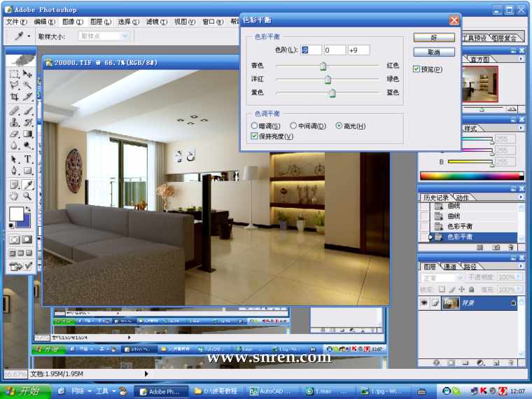This screenshot has width=532, height=399.
Task: Select the Rectangular Marquee tool
Action: tap(14, 74)
